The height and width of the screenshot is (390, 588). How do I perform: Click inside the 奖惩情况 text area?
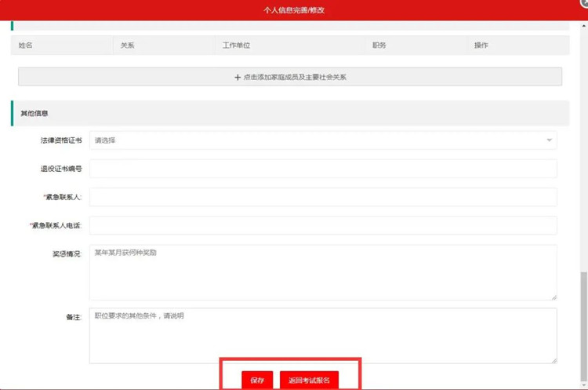(x=322, y=272)
